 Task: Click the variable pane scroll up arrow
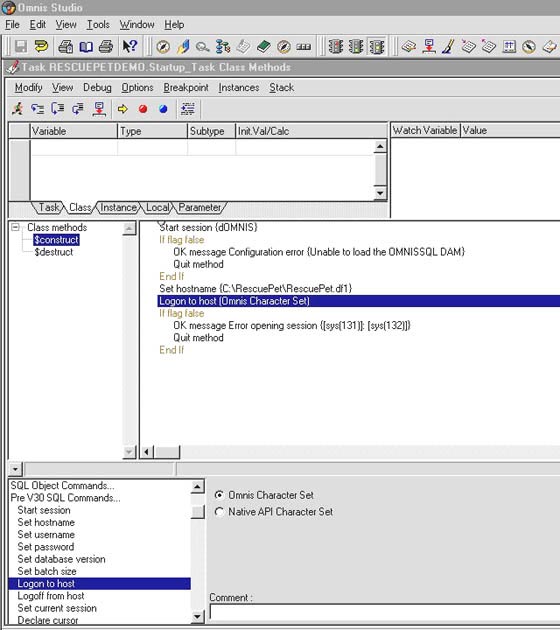(380, 146)
